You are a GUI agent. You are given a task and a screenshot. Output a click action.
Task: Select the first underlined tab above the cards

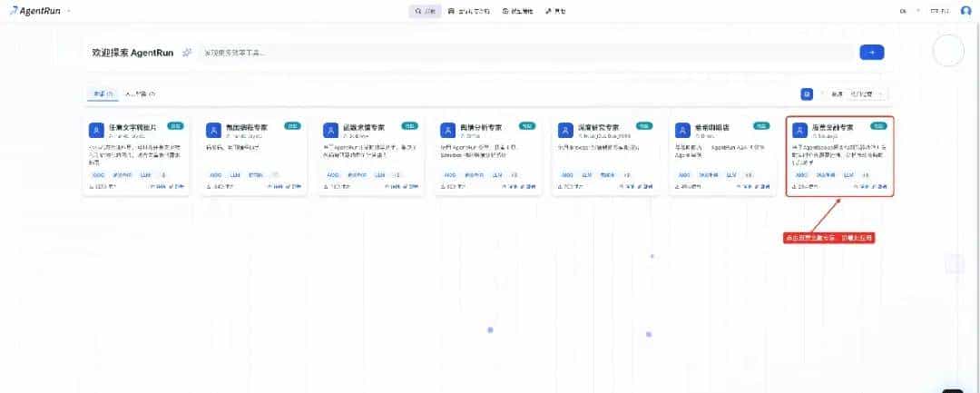103,93
